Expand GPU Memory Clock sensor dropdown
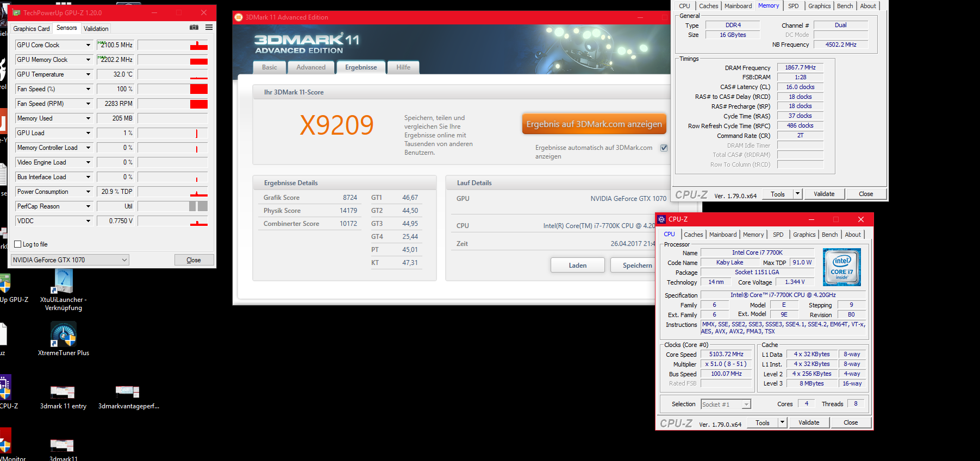This screenshot has width=980, height=461. (88, 60)
